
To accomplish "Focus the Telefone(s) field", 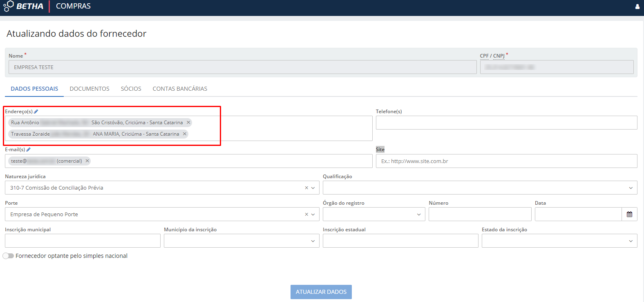I will (507, 123).
